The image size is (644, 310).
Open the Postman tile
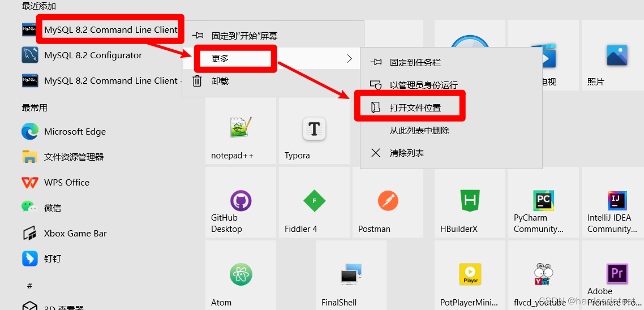pos(388,202)
